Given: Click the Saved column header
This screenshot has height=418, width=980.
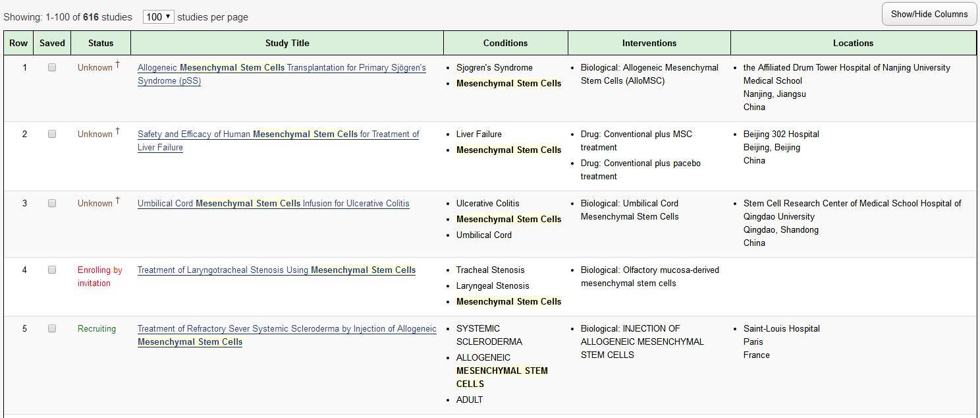Looking at the screenshot, I should 52,43.
